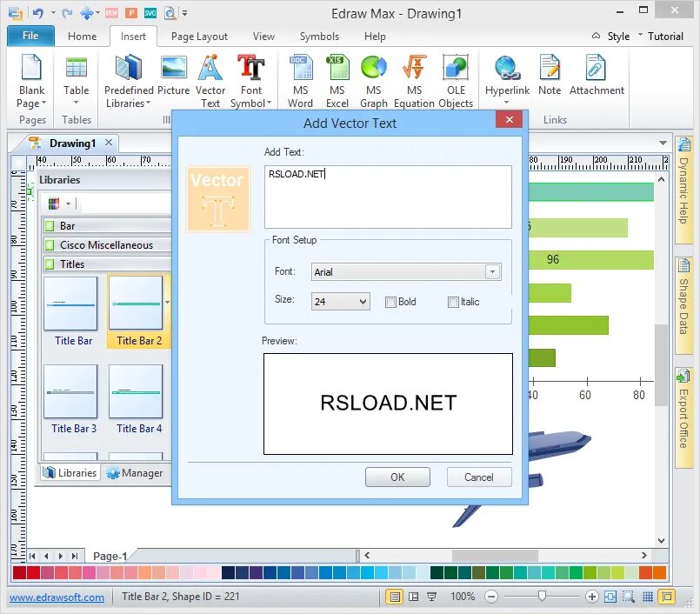Click the Vector Text tool

[210, 80]
